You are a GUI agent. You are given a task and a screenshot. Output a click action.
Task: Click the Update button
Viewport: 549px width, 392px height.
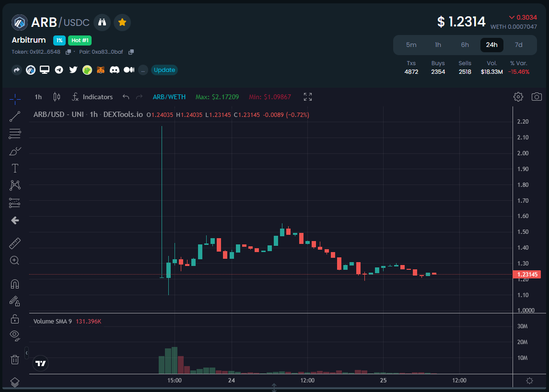point(164,70)
